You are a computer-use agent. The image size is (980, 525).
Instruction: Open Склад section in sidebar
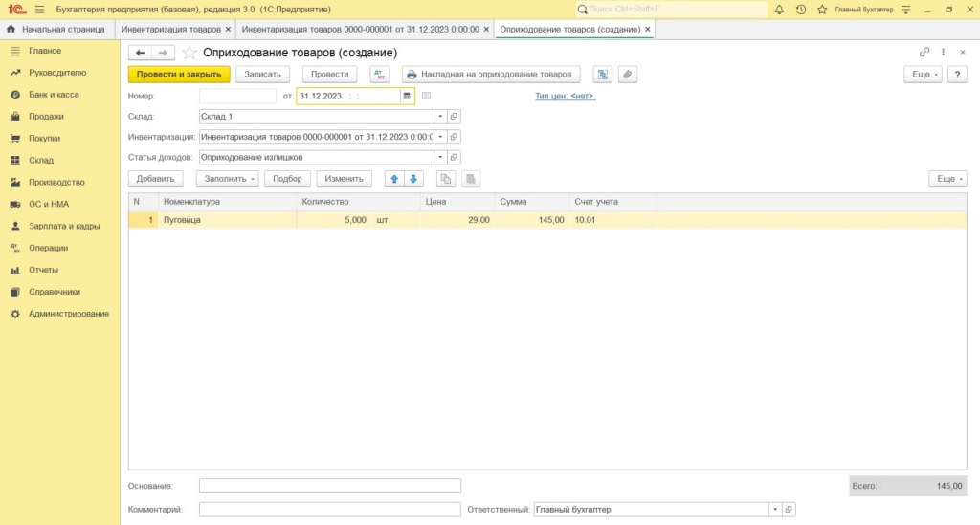(x=60, y=161)
